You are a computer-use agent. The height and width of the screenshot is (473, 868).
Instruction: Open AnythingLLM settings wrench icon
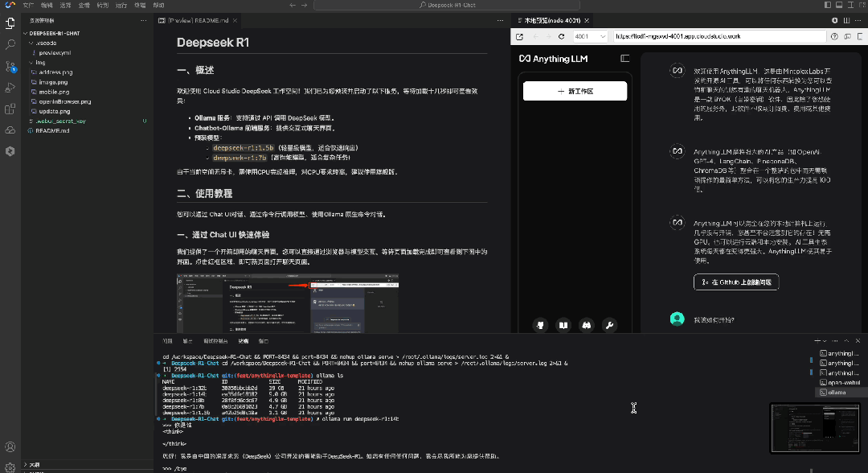[x=609, y=325]
